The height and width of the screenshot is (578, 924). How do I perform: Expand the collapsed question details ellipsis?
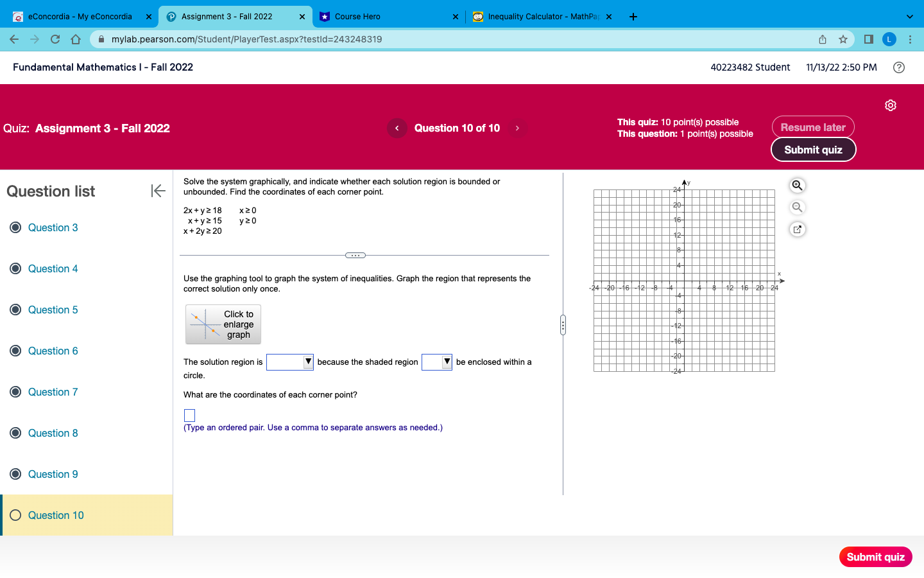coord(355,256)
